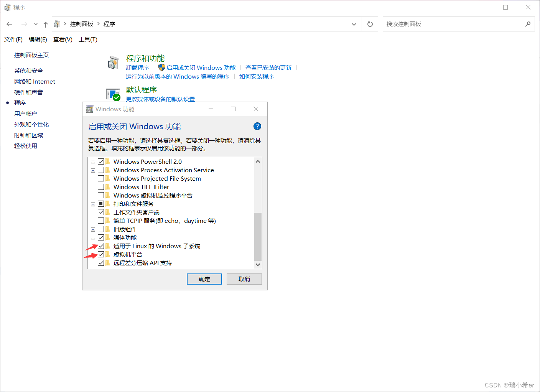Click the folder icon of Windows PowerShell 2.0
This screenshot has height=392, width=540.
point(108,161)
